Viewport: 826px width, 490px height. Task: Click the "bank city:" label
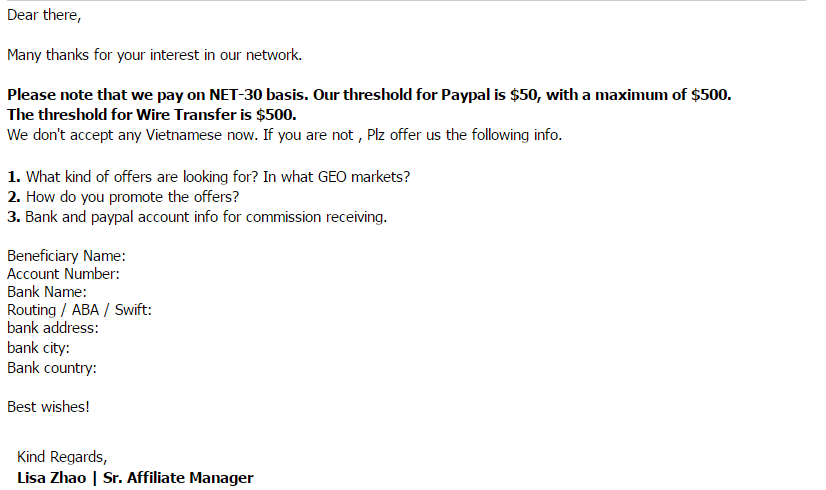[x=38, y=348]
